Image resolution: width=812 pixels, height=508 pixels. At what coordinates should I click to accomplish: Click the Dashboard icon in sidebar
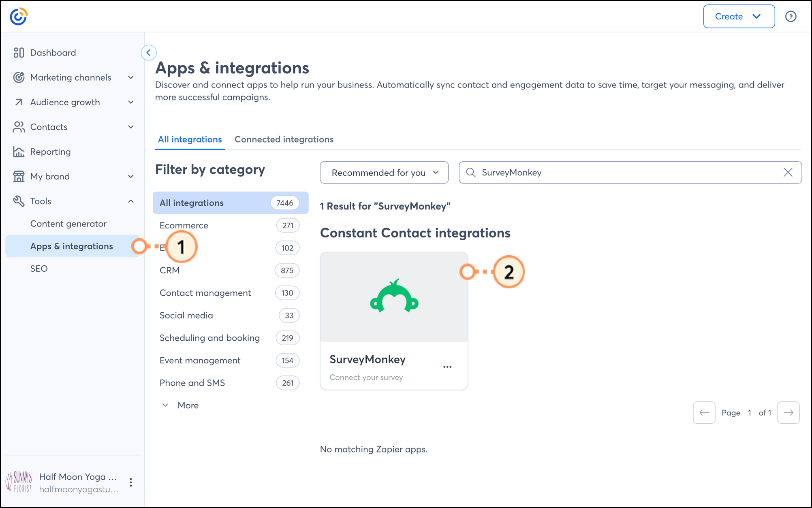coord(19,53)
